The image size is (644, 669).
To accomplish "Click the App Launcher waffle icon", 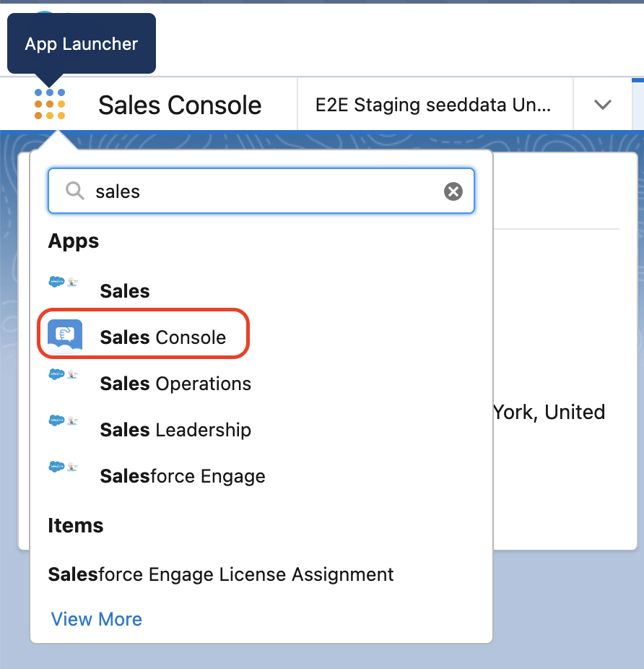I will pyautogui.click(x=50, y=104).
